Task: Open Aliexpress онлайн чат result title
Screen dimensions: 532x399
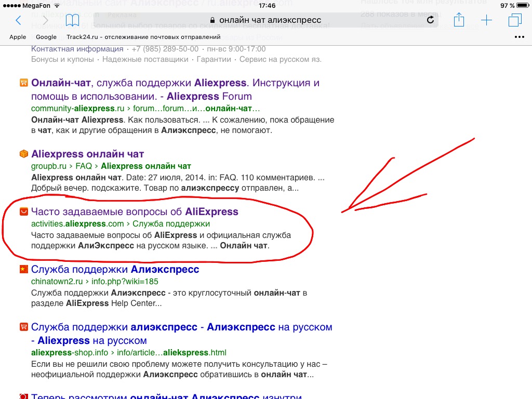Action: 87,154
